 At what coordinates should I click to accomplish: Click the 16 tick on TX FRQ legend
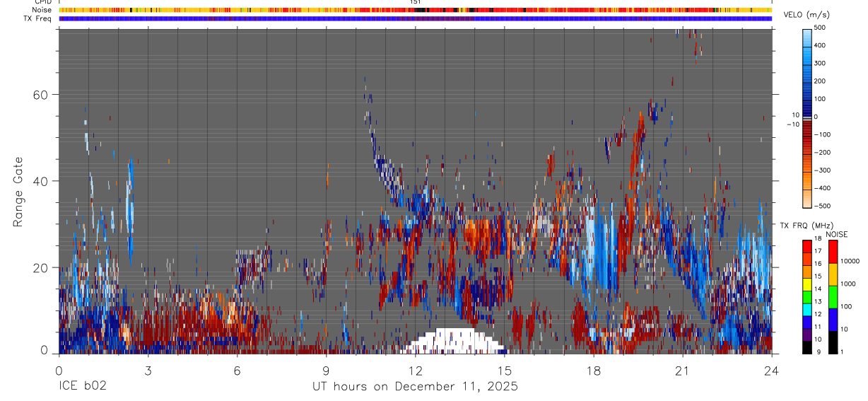pos(817,264)
